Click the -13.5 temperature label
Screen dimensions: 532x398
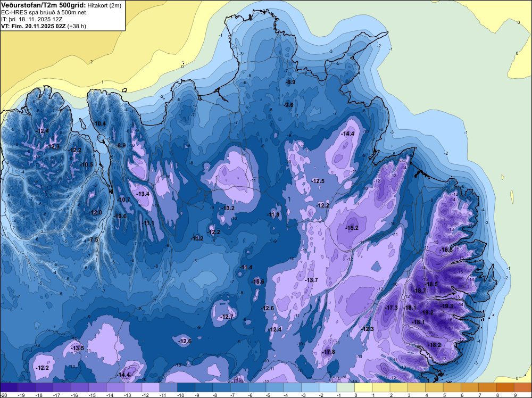coord(77,349)
